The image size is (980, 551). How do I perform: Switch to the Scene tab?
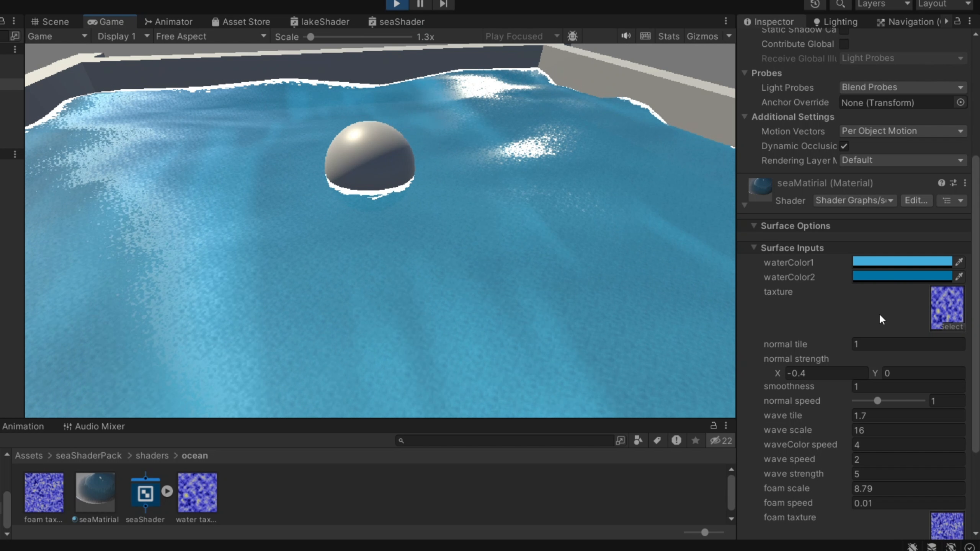pyautogui.click(x=50, y=22)
